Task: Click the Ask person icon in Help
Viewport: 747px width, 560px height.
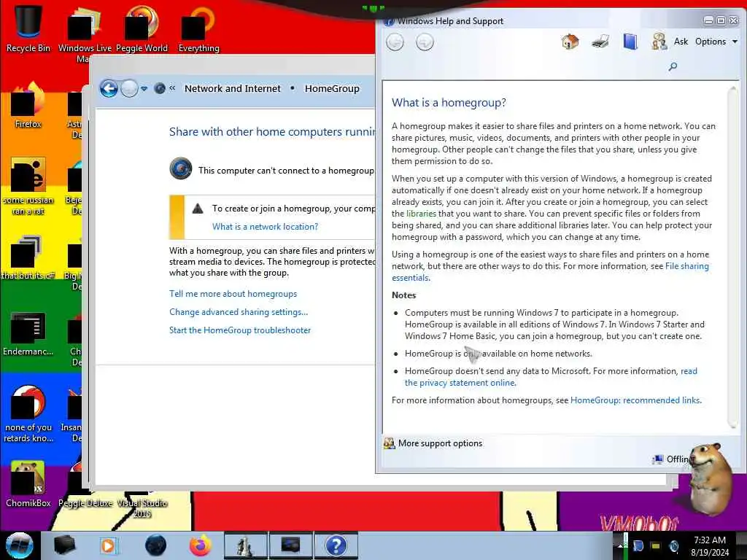Action: [x=659, y=42]
